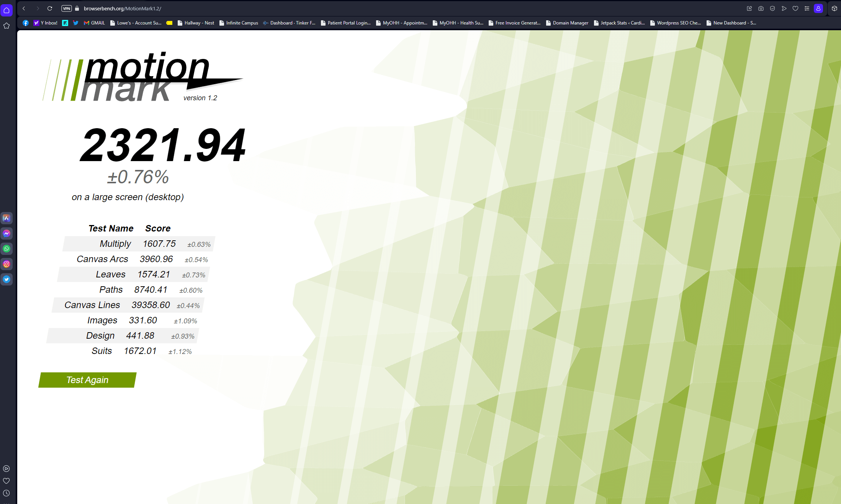This screenshot has width=841, height=504.
Task: Focus the address bar showing browserbench.org URL
Action: (x=122, y=8)
